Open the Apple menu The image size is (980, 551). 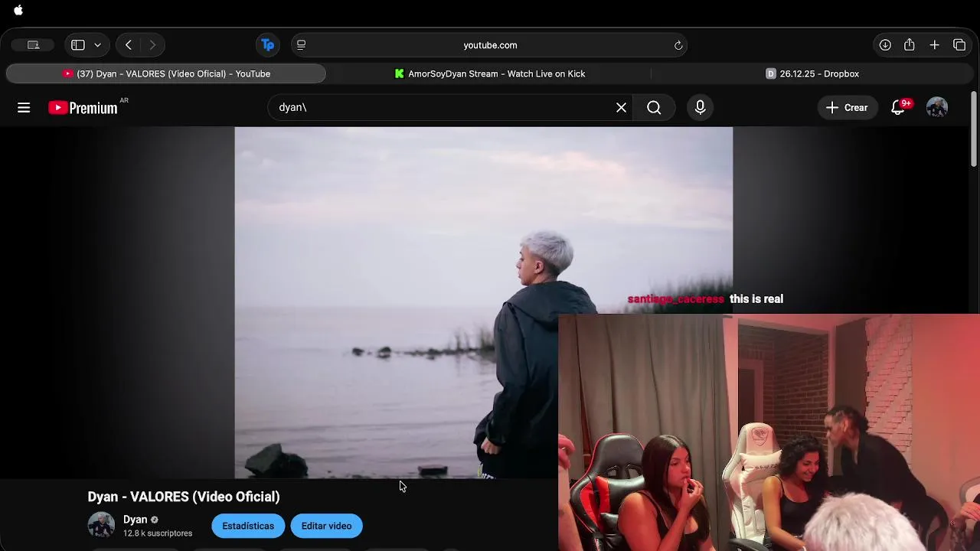coord(18,11)
